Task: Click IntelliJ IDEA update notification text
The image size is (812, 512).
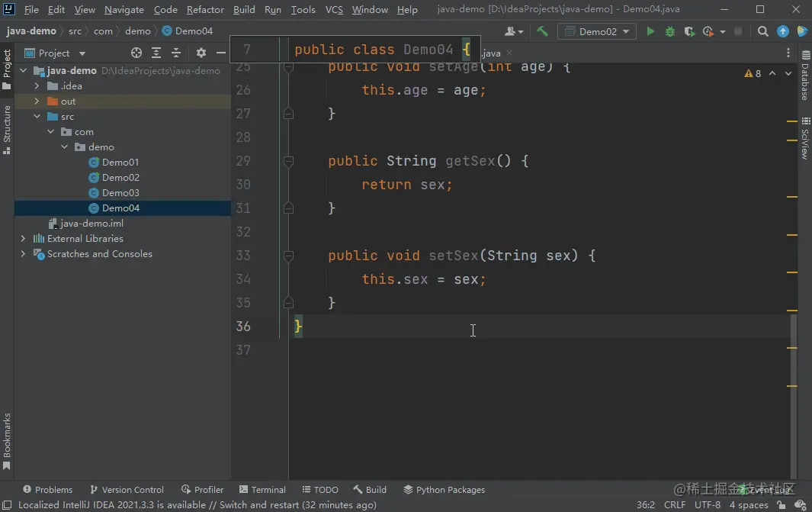Action: pos(197,504)
